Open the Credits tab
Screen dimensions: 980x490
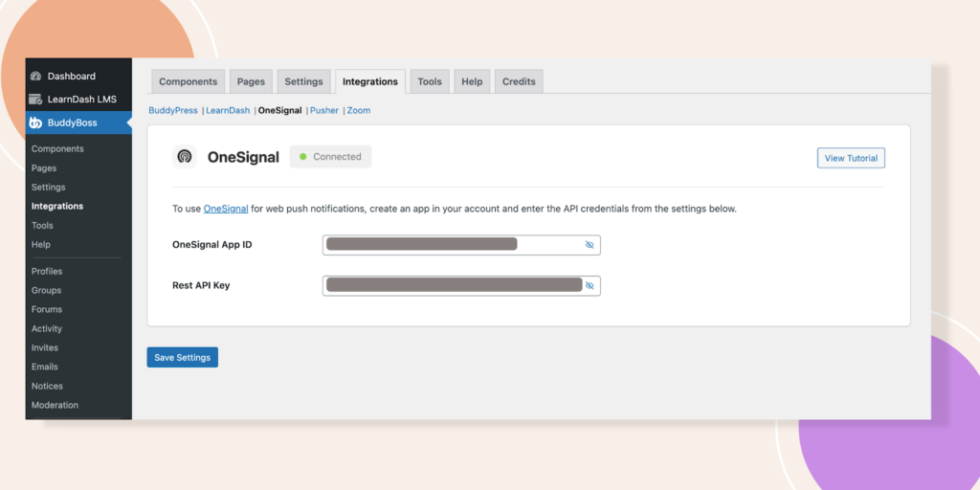click(519, 81)
